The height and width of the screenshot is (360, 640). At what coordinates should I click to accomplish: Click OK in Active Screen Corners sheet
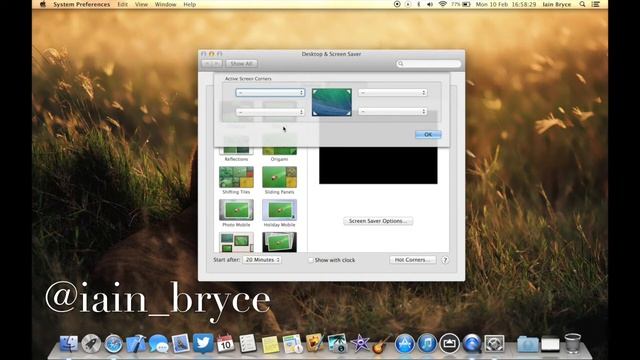click(x=428, y=134)
